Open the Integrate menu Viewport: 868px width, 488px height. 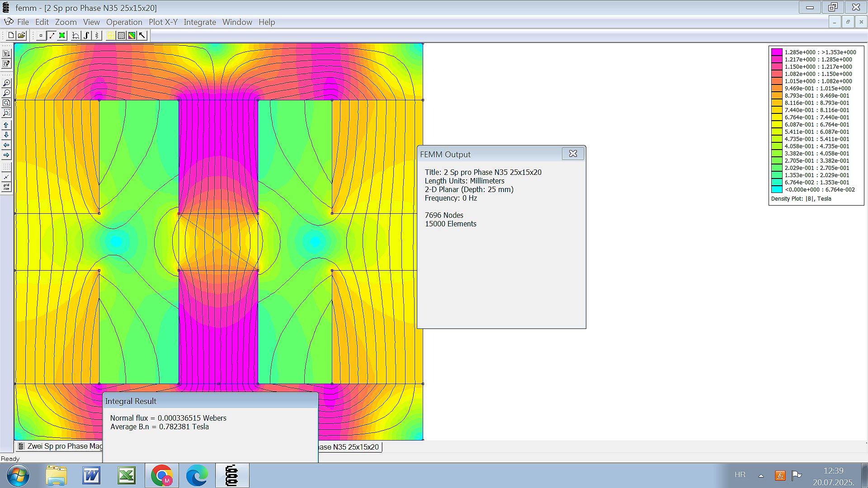(199, 22)
